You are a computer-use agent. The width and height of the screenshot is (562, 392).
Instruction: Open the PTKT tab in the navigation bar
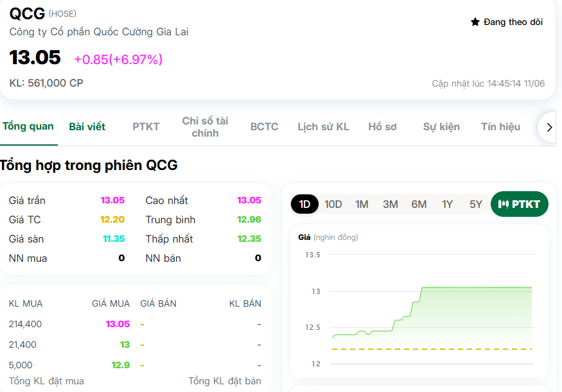point(146,127)
